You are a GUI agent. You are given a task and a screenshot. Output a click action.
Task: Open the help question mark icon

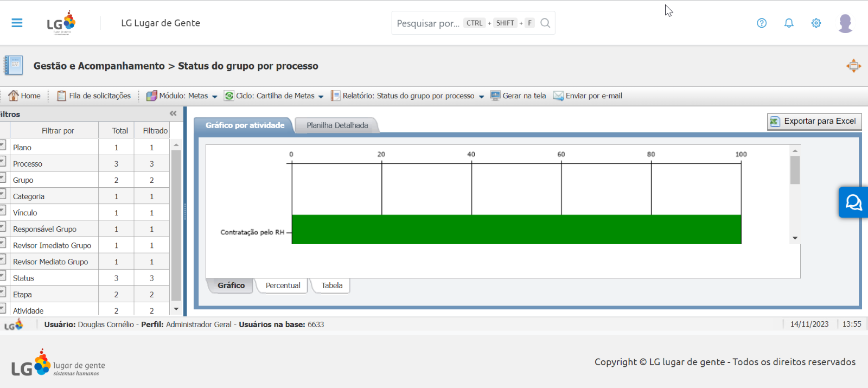(x=762, y=23)
